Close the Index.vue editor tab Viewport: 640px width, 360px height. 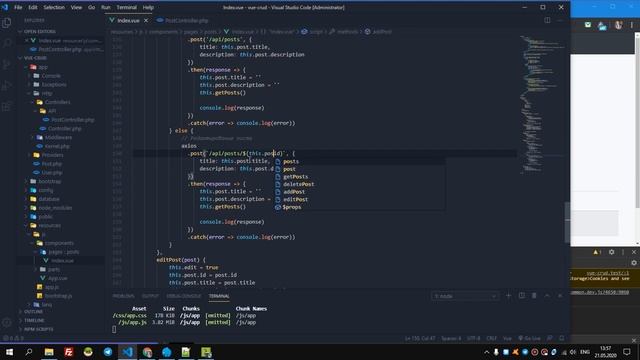tap(146, 20)
